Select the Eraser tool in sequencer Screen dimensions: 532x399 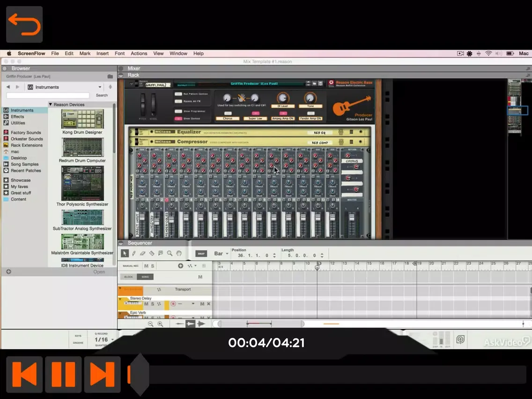point(143,253)
